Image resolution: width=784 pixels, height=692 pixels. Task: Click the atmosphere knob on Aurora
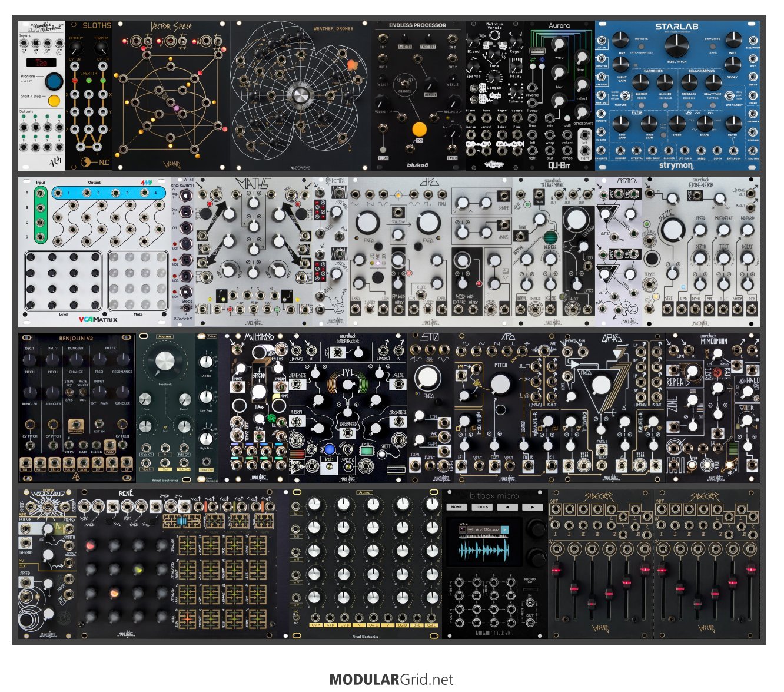pyautogui.click(x=583, y=112)
